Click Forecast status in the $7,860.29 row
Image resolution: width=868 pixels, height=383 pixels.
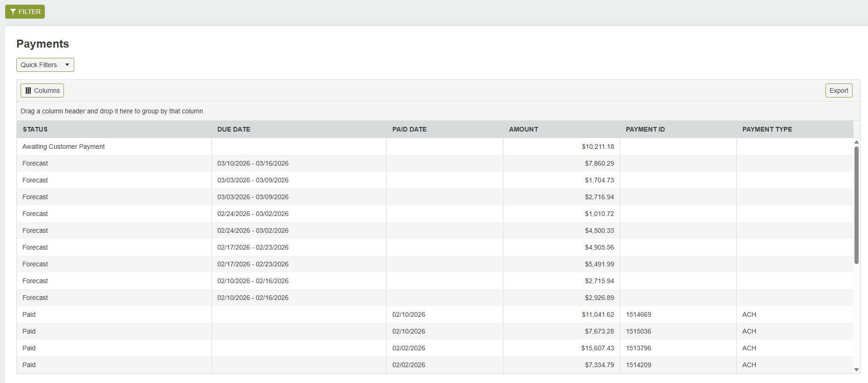pyautogui.click(x=35, y=163)
